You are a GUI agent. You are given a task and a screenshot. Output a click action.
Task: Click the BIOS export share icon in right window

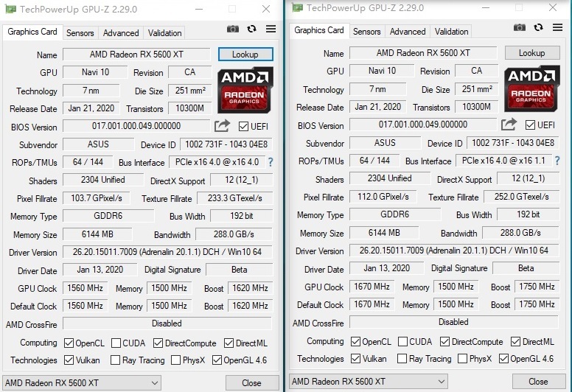(x=509, y=125)
